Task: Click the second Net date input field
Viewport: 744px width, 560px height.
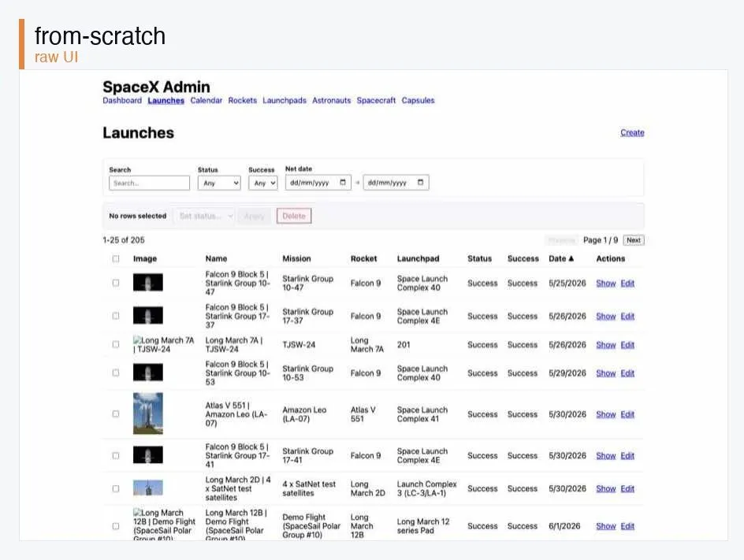Action: (x=396, y=183)
